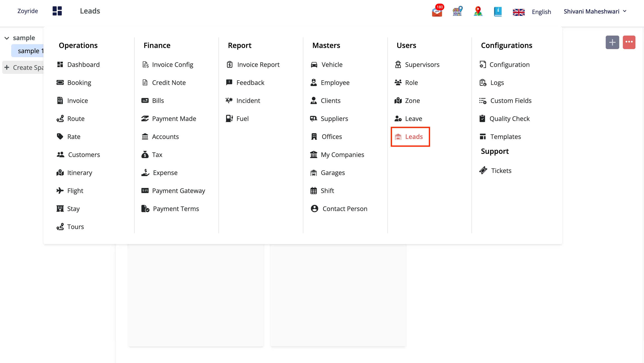The width and height of the screenshot is (644, 363).
Task: Open the marketplace store icon
Action: point(458,11)
